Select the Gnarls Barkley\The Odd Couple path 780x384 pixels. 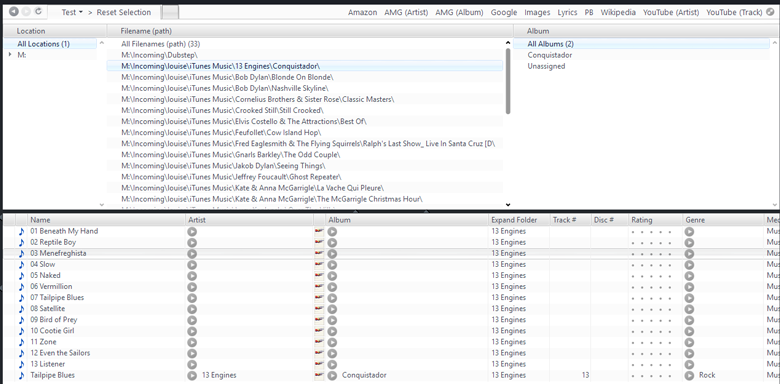coord(304,155)
